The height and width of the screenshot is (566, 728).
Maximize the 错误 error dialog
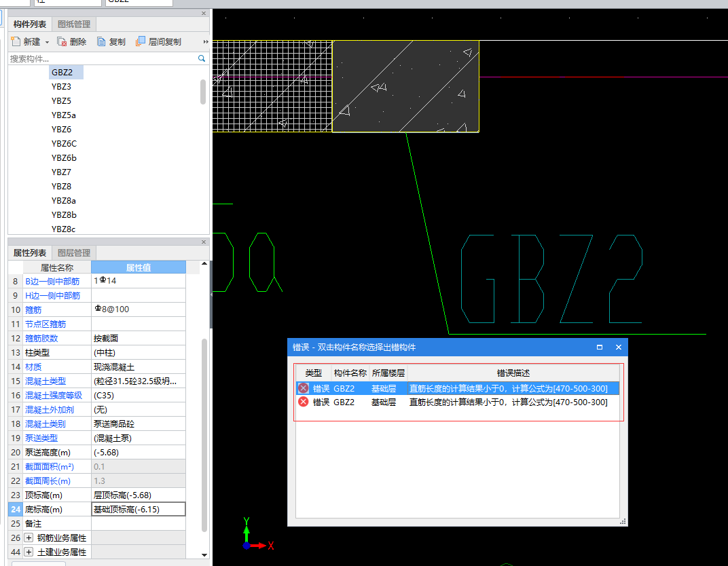coord(600,347)
